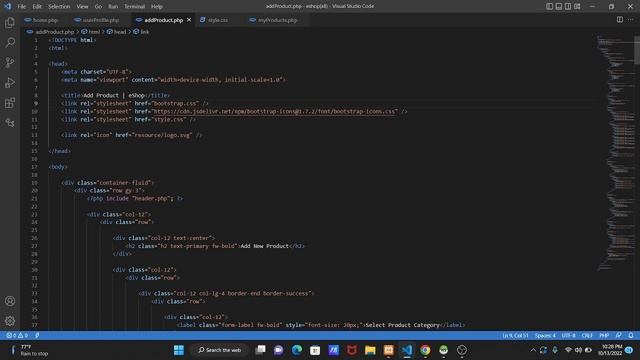Open Task View on the taskbar
This screenshot has height=360, width=640.
click(x=260, y=350)
